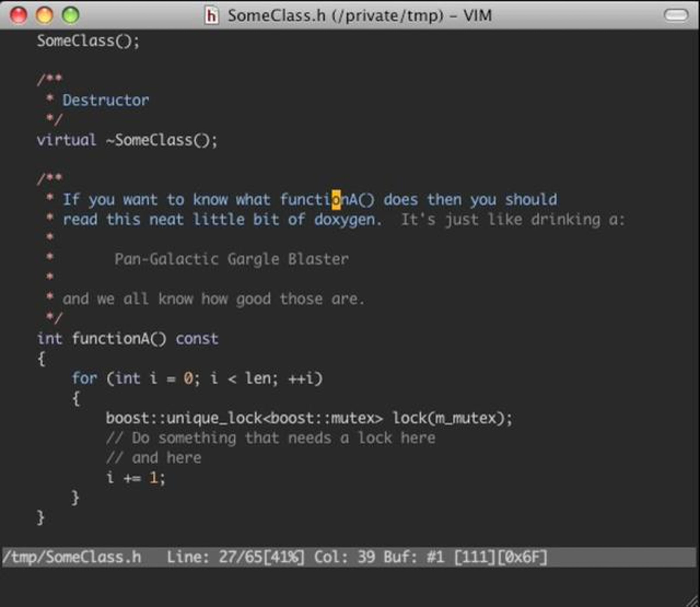Screen dimensions: 700x607
Task: Click the comment "// Do something that needs a lock here"
Action: [x=271, y=438]
